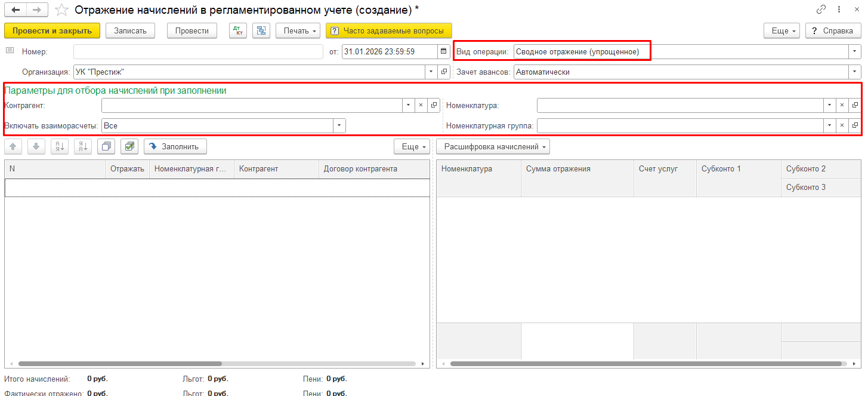Sort list ascending А-Я
Viewport: 868px width, 396px height.
pyautogui.click(x=60, y=146)
